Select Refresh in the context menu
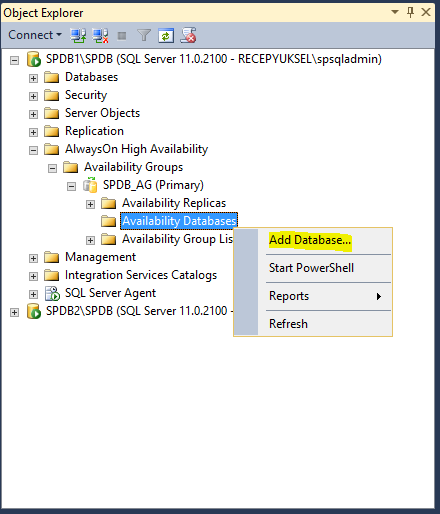The width and height of the screenshot is (440, 514). (288, 324)
